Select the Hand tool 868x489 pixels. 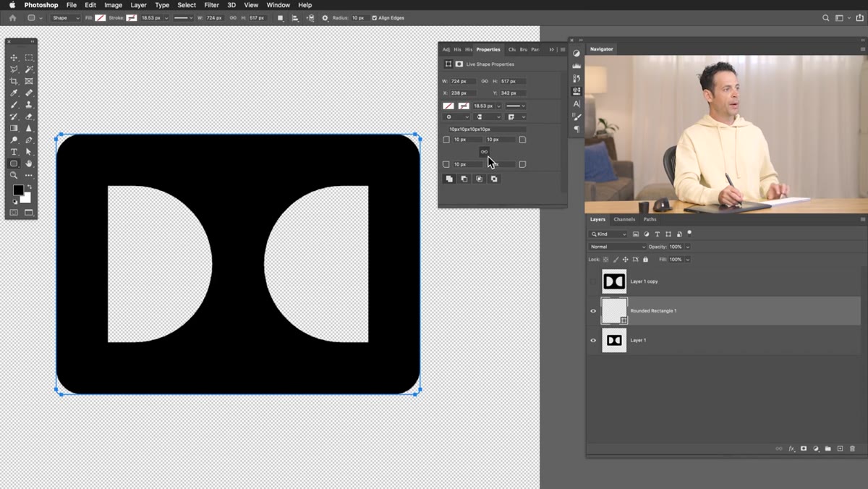[29, 163]
